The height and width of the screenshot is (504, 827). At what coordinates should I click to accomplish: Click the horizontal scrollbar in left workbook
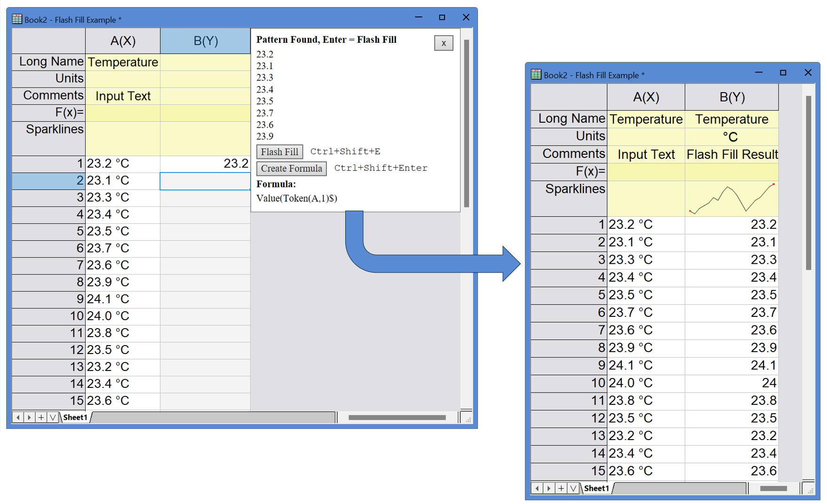[x=397, y=417]
